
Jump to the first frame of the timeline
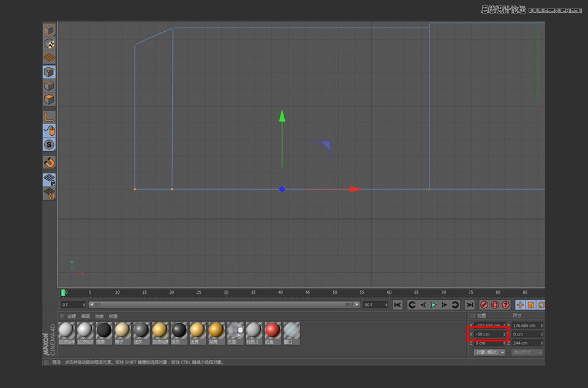click(x=398, y=305)
